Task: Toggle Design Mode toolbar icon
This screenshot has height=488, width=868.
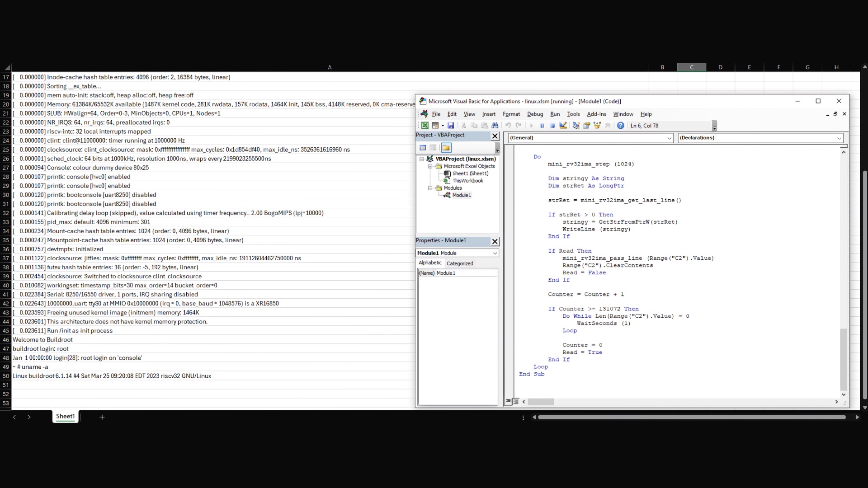Action: pyautogui.click(x=563, y=126)
